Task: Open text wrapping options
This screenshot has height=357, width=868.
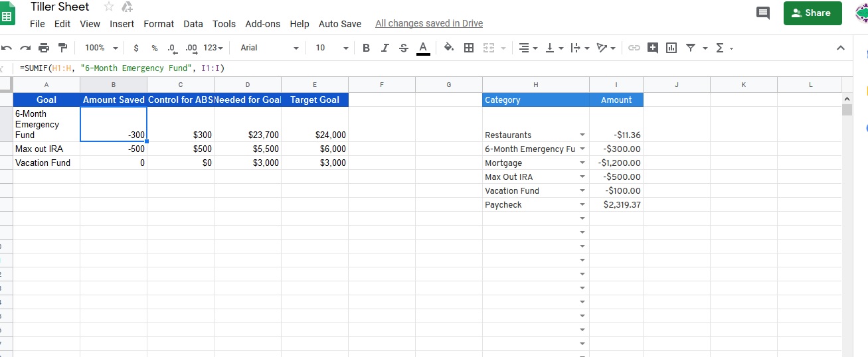Action: 578,48
